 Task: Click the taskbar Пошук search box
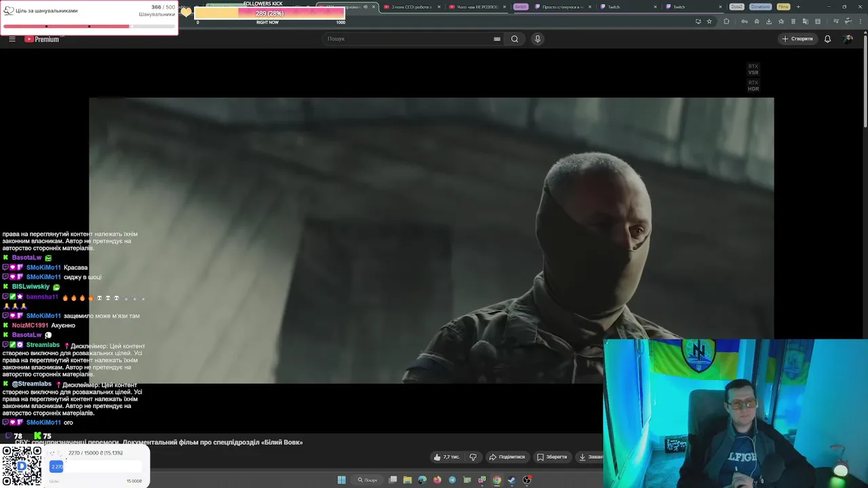(368, 480)
